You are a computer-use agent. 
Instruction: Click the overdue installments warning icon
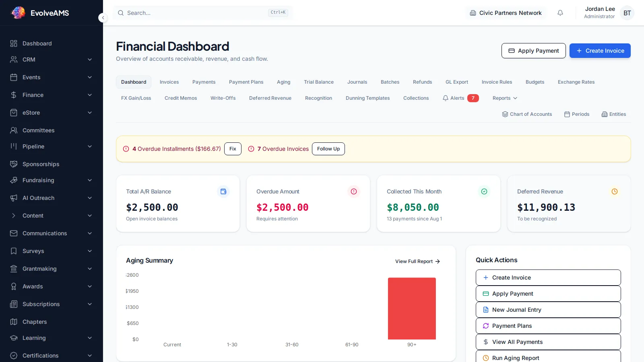(126, 149)
